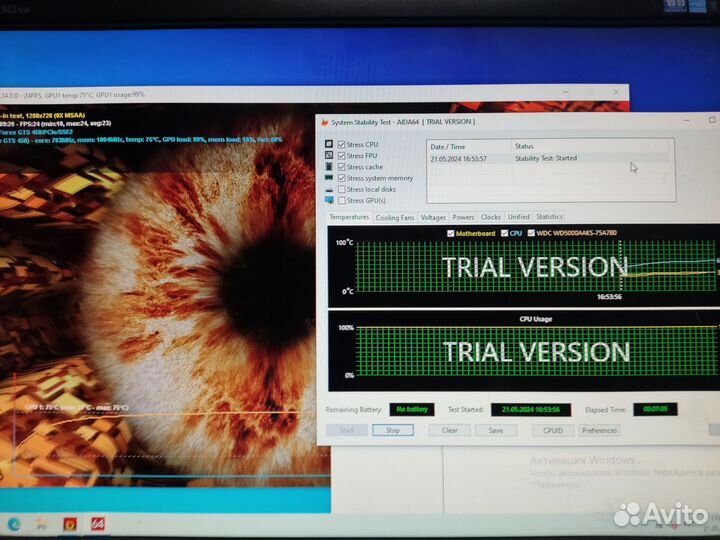Hide the Motherboard temperature graph line
This screenshot has height=540, width=720.
point(450,233)
